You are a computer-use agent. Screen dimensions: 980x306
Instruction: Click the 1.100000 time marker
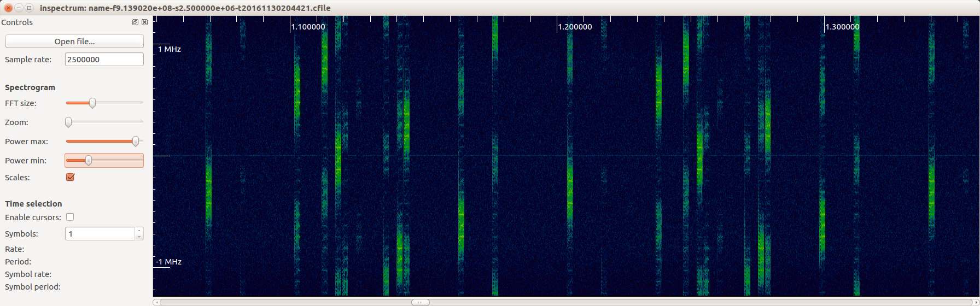tap(308, 27)
